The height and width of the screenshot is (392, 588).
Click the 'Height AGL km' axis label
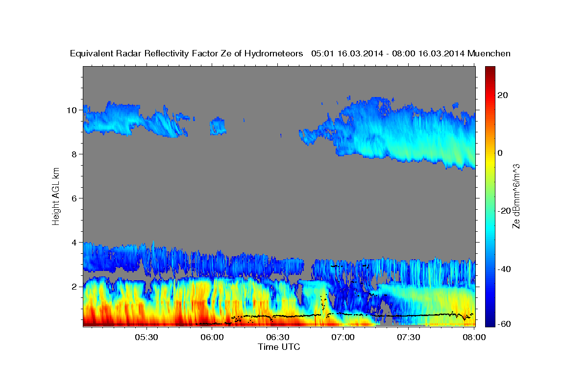click(56, 196)
